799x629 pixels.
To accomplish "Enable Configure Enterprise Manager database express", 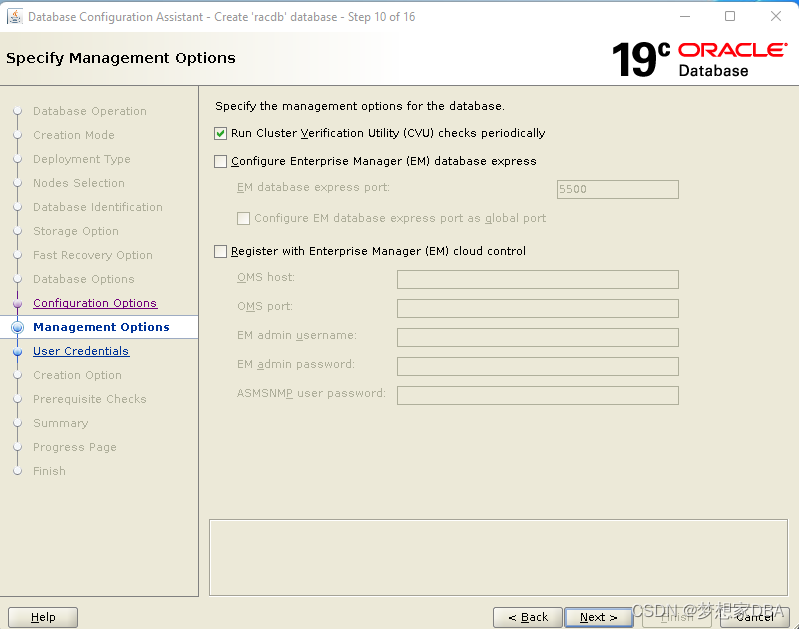I will pos(220,162).
